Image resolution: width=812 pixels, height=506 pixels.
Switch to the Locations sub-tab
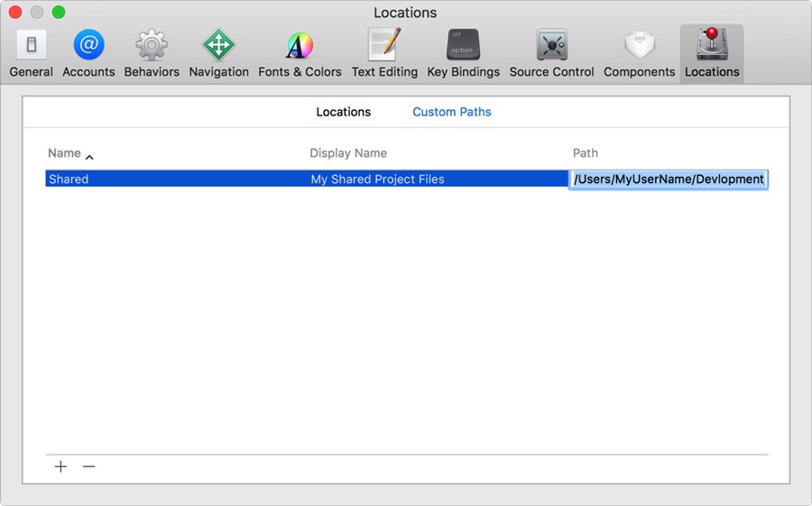coord(344,112)
